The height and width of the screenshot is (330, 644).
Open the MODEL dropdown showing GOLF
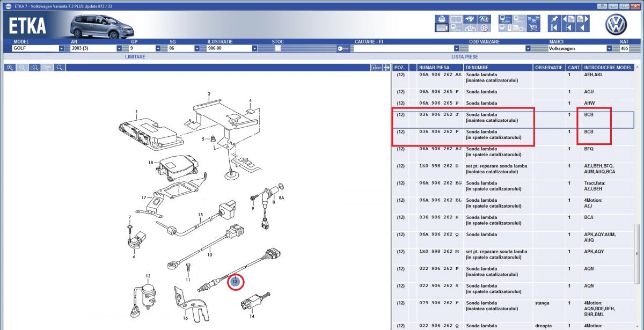[x=61, y=48]
